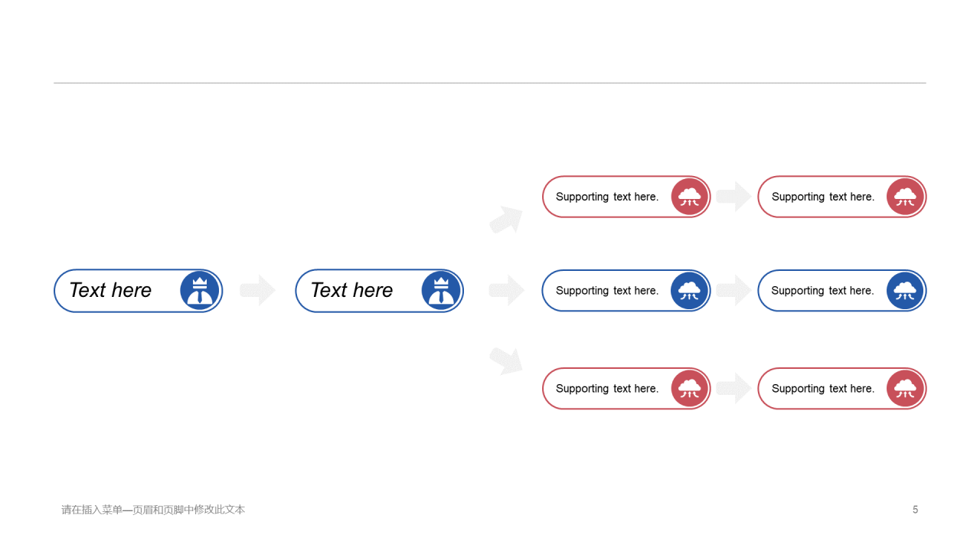Select the red cloud icon in bottom-left supporting box
This screenshot has width=980, height=551.
tap(690, 389)
